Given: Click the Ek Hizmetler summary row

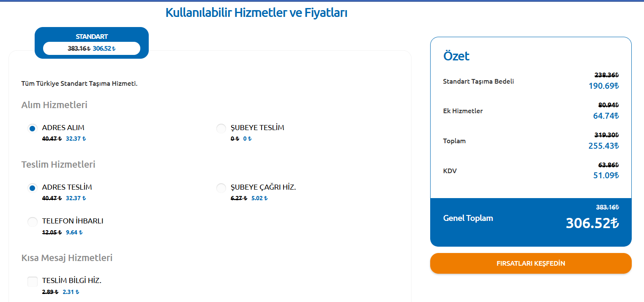Looking at the screenshot, I should point(531,111).
